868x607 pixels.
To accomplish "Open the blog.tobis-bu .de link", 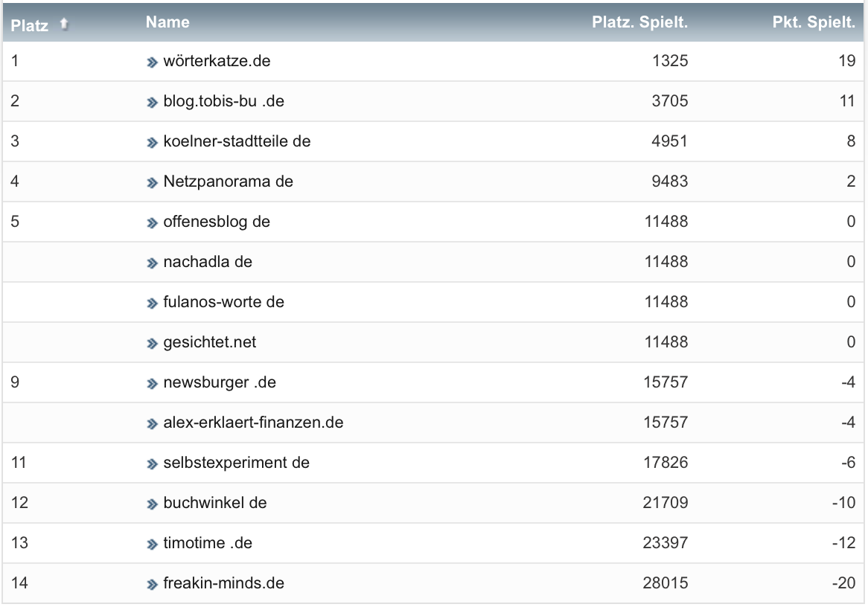I will point(223,101).
